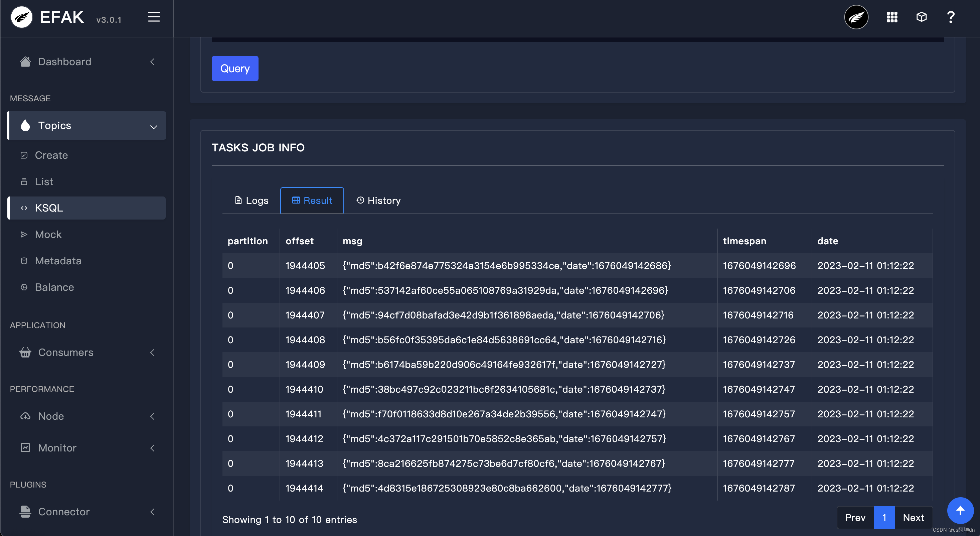Switch to the History tab
980x536 pixels.
[378, 200]
